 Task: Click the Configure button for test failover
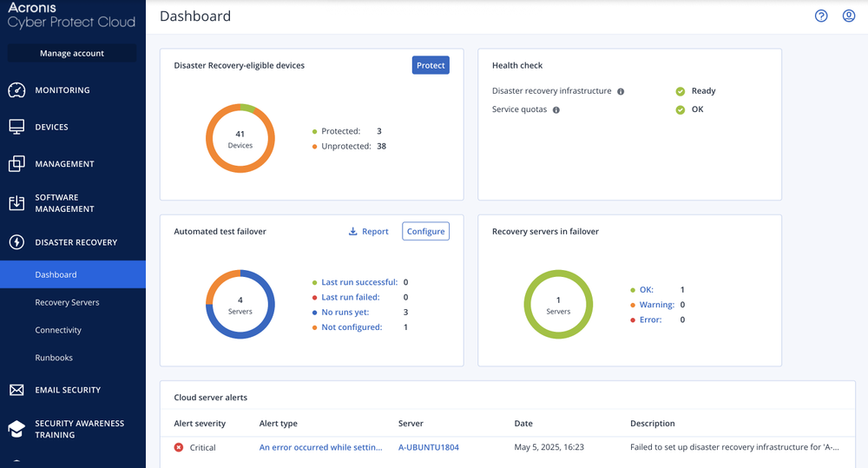point(425,231)
